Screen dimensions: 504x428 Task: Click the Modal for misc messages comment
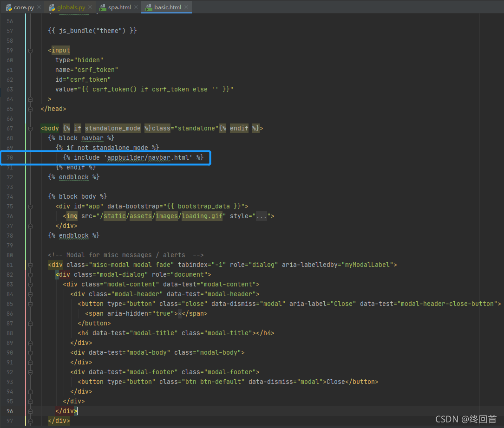point(126,255)
